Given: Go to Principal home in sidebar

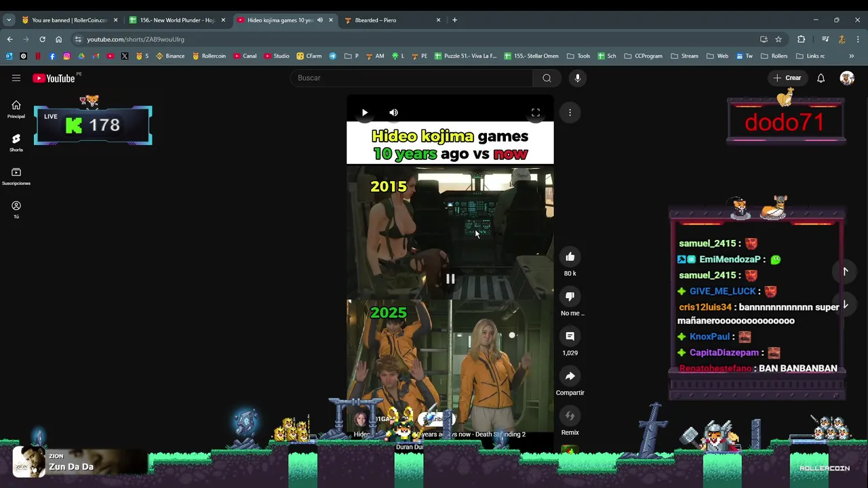Looking at the screenshot, I should pyautogui.click(x=16, y=108).
